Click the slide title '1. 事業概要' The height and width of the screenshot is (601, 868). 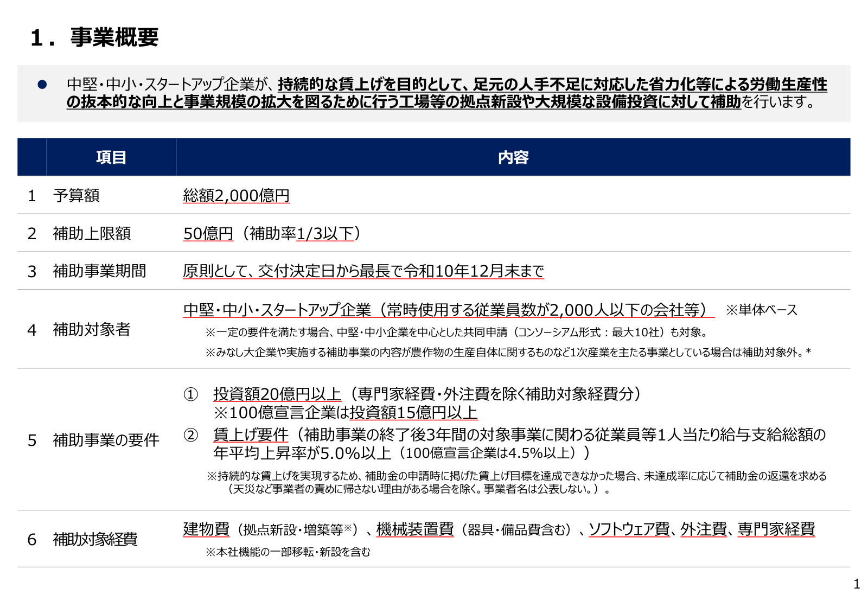coord(95,37)
